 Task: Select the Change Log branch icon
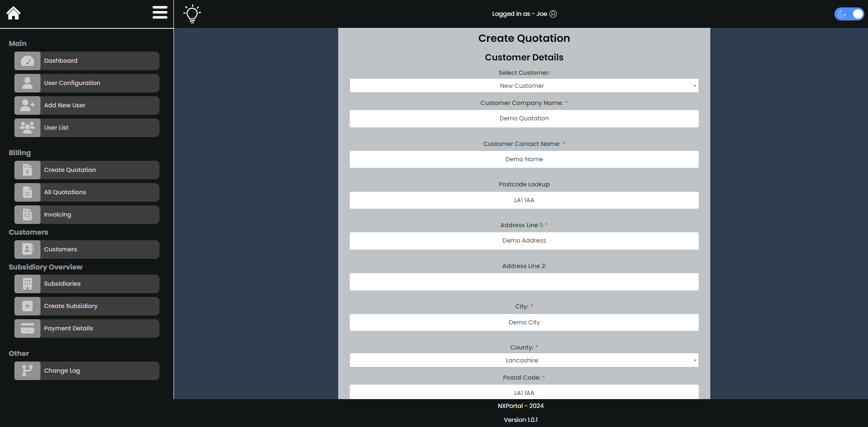point(27,370)
